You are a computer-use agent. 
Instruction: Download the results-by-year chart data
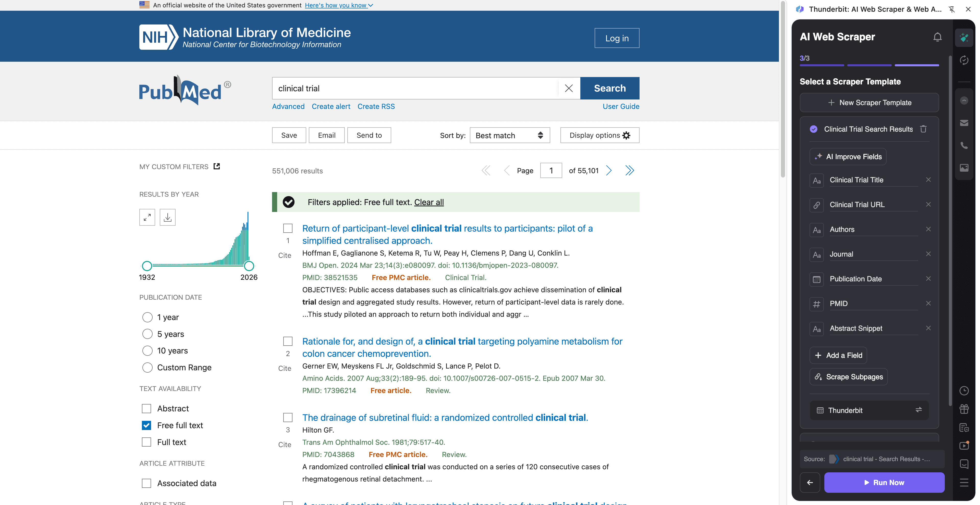(167, 217)
